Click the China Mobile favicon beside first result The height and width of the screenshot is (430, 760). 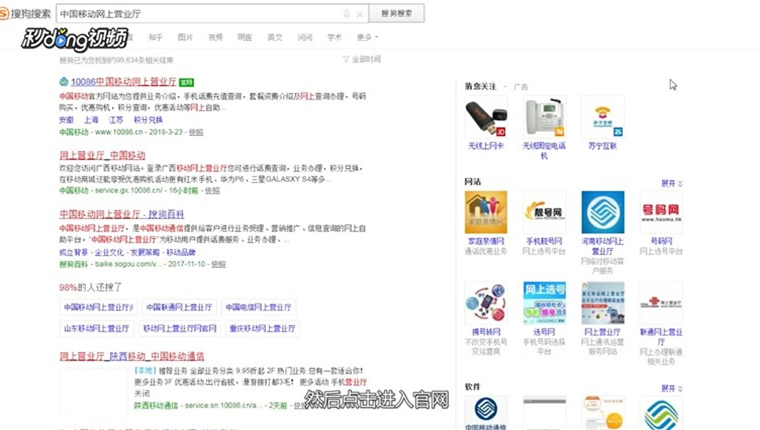tap(63, 81)
